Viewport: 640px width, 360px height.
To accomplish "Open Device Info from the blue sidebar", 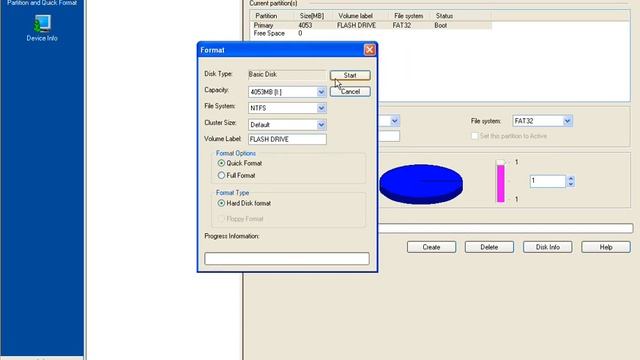I will [x=42, y=28].
